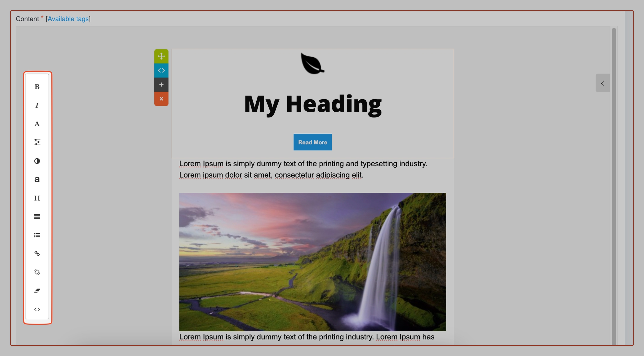Image resolution: width=644 pixels, height=356 pixels.
Task: Expand the side panel chevron arrow
Action: (603, 83)
